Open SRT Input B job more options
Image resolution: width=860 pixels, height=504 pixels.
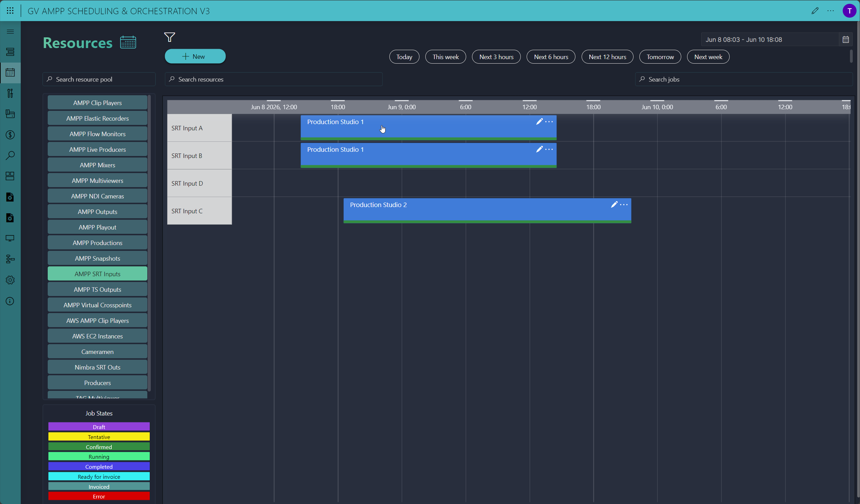click(549, 149)
